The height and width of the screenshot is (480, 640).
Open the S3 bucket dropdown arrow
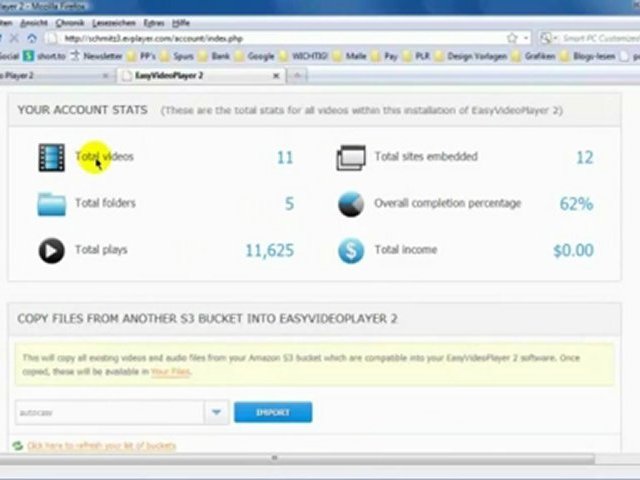pyautogui.click(x=217, y=412)
